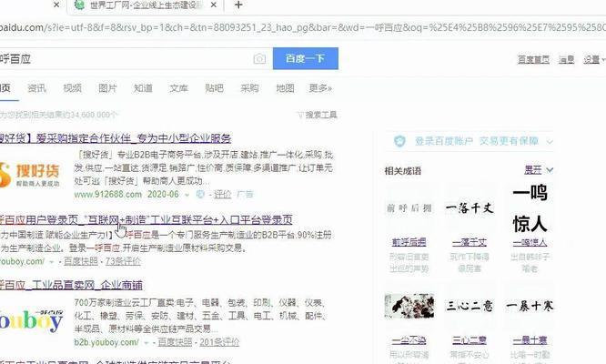Switch to 文库 search tab

point(178,88)
